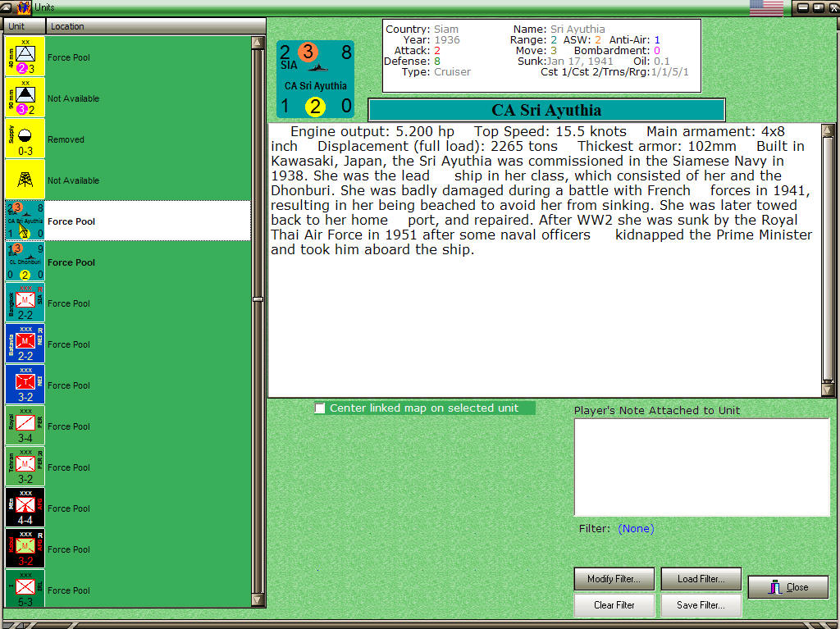Select the Afghan mountain 4-4 unit icon
The height and width of the screenshot is (629, 840).
tap(25, 508)
